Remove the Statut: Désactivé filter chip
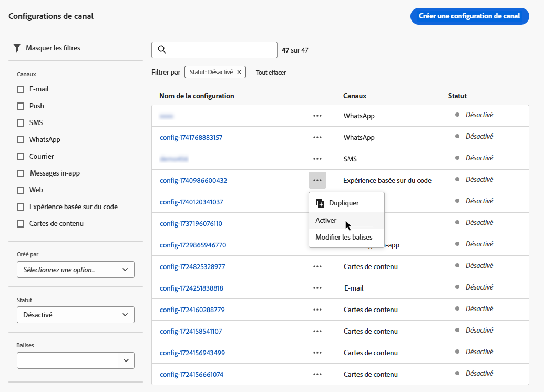 point(239,73)
